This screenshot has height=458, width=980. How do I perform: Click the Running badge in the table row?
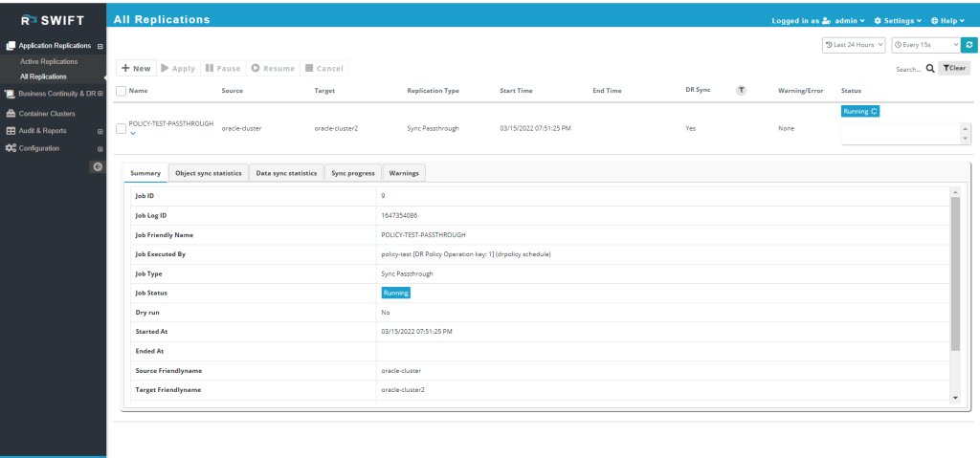tap(860, 111)
